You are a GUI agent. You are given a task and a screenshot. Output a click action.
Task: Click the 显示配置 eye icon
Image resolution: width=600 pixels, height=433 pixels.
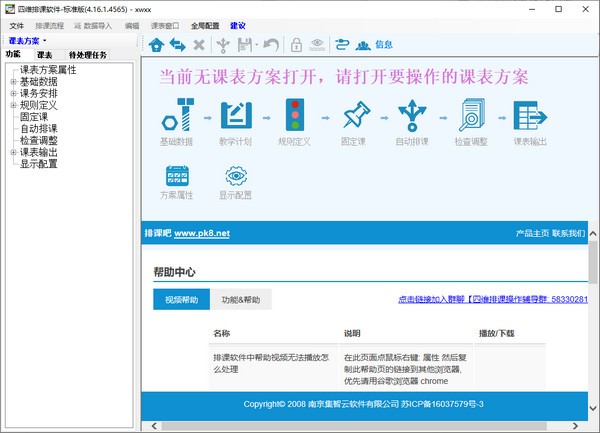236,177
